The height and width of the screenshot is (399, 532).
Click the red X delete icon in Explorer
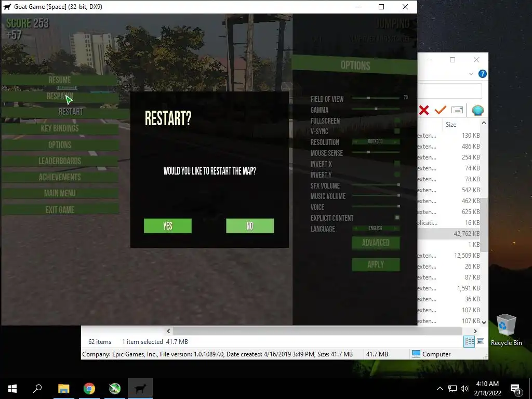click(424, 110)
